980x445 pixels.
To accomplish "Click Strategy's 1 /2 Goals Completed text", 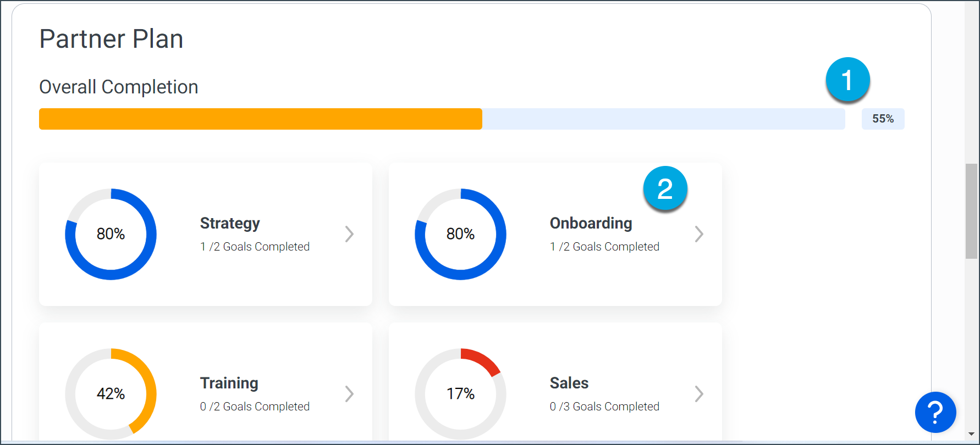I will click(255, 247).
